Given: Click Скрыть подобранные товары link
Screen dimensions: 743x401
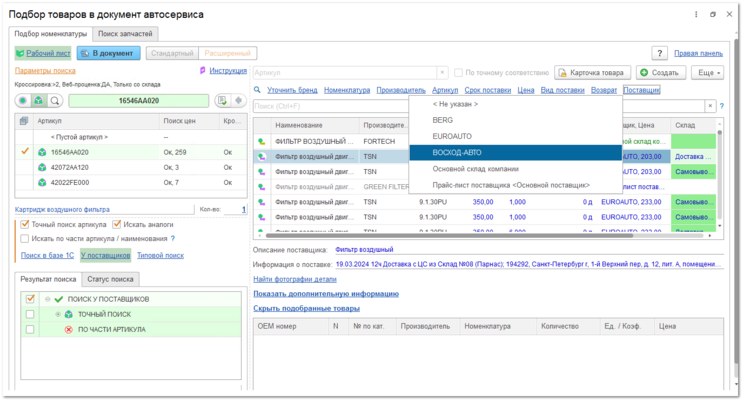Looking at the screenshot, I should 307,309.
